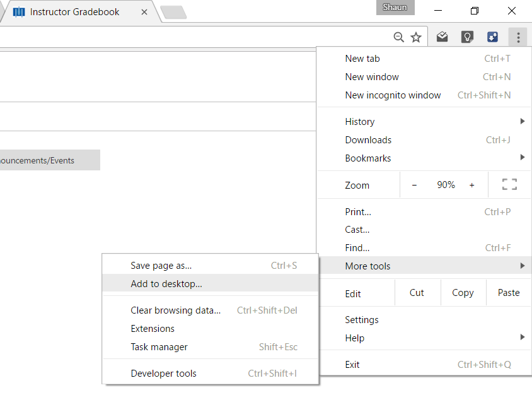Image resolution: width=532 pixels, height=395 pixels.
Task: Click the zoom magnifier icon in address bar
Action: pyautogui.click(x=398, y=37)
